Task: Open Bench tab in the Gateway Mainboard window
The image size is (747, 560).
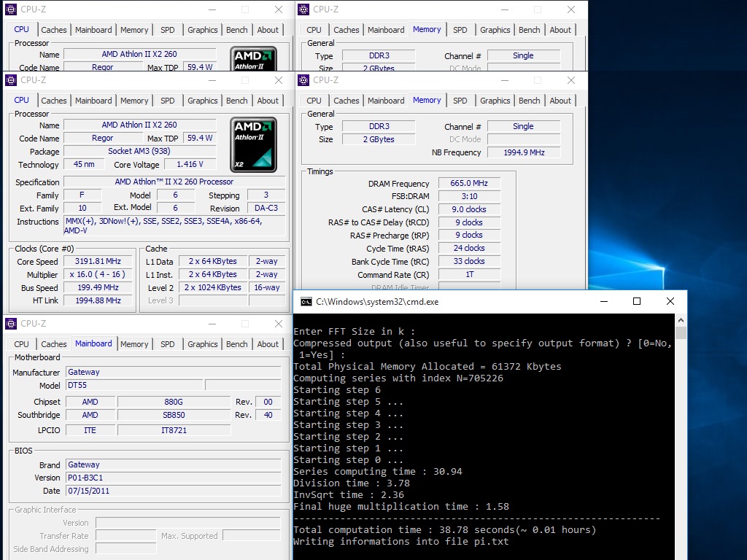Action: 237,344
